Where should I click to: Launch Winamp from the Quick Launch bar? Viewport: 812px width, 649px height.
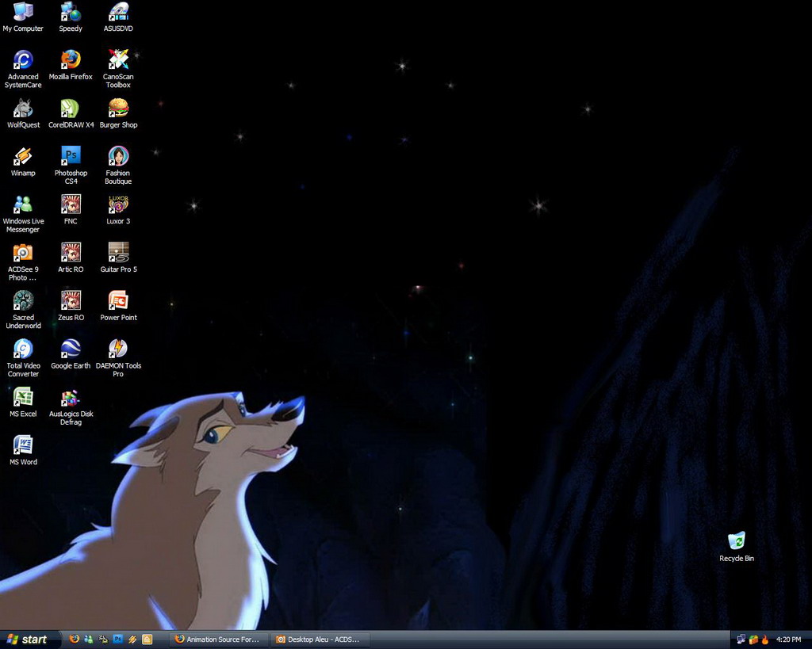[x=132, y=639]
